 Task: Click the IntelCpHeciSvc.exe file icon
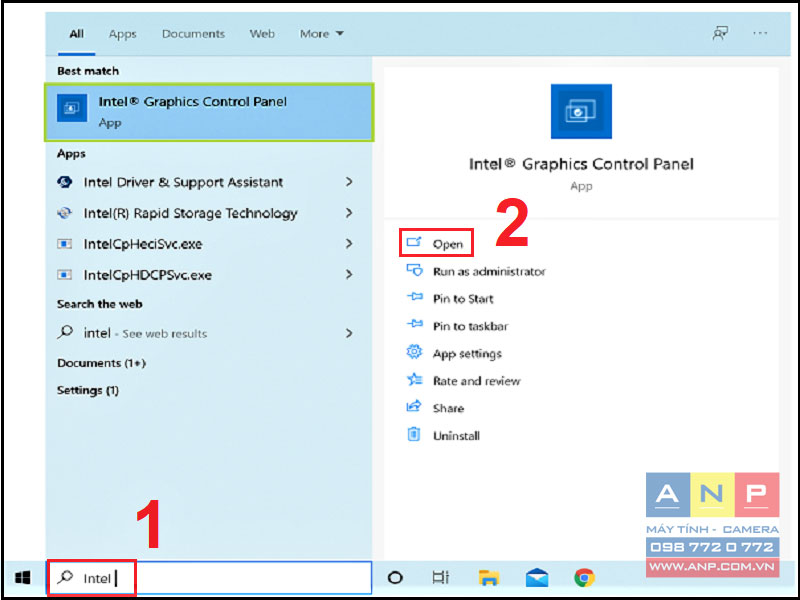[64, 244]
